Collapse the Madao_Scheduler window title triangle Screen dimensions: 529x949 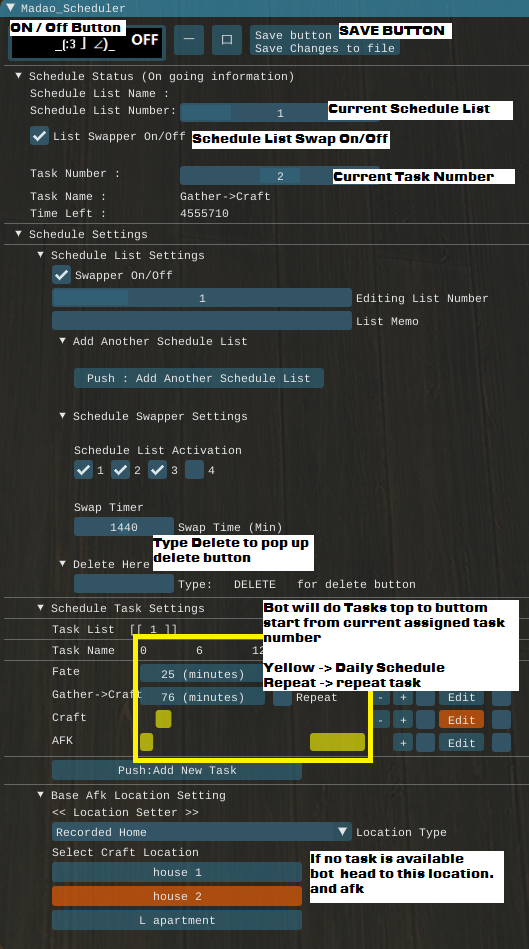click(x=10, y=8)
